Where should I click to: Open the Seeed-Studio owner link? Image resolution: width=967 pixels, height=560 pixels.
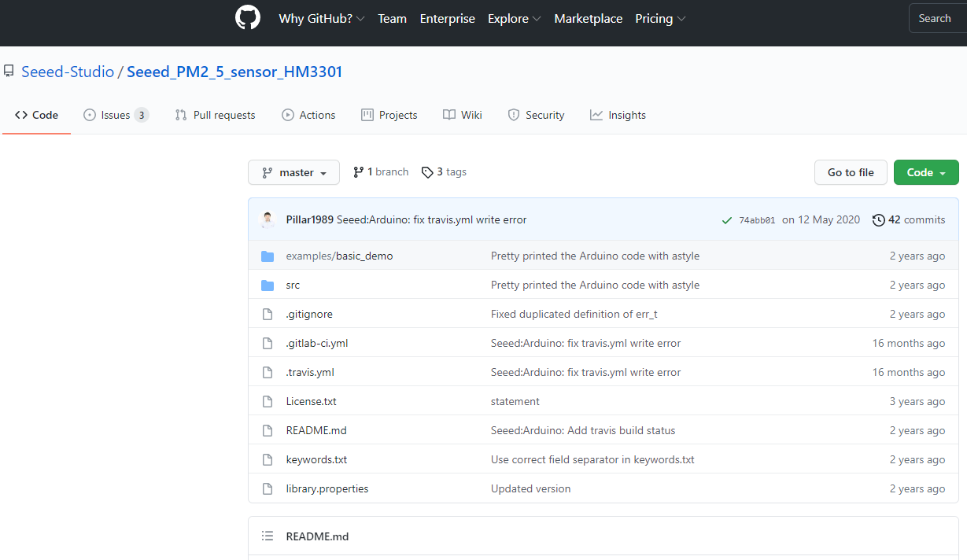[68, 72]
